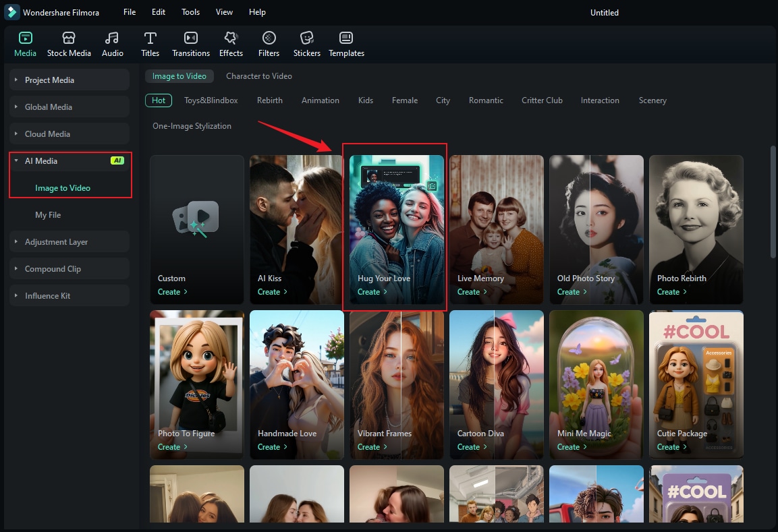Open the Filters panel
The width and height of the screenshot is (778, 532).
point(269,44)
